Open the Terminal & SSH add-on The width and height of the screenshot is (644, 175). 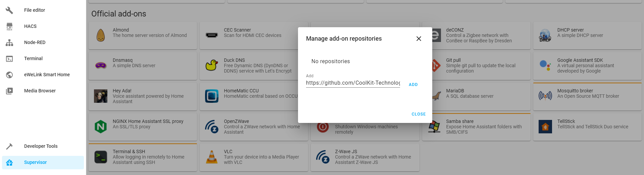(143, 157)
